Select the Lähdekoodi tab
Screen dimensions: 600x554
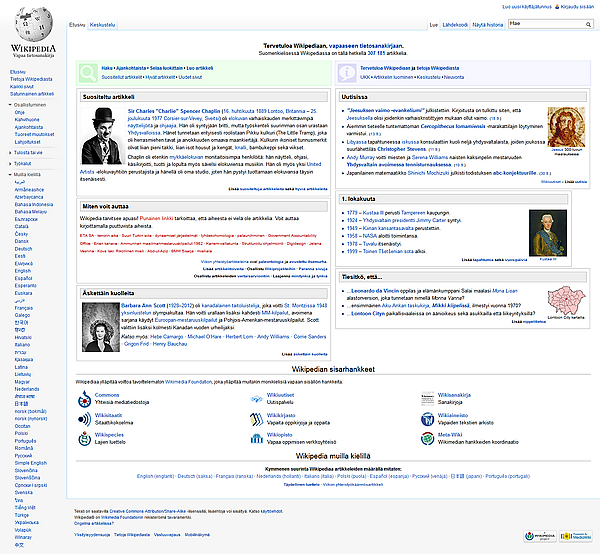455,25
